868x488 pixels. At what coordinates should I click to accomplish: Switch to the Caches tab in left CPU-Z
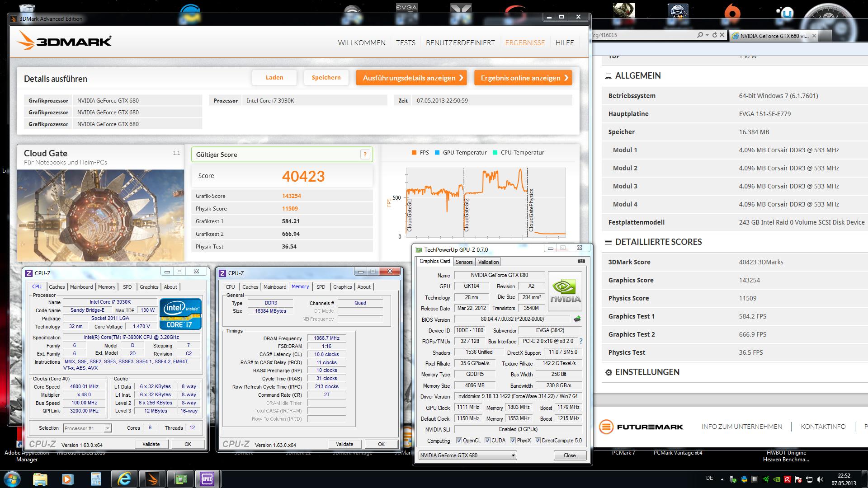[57, 287]
